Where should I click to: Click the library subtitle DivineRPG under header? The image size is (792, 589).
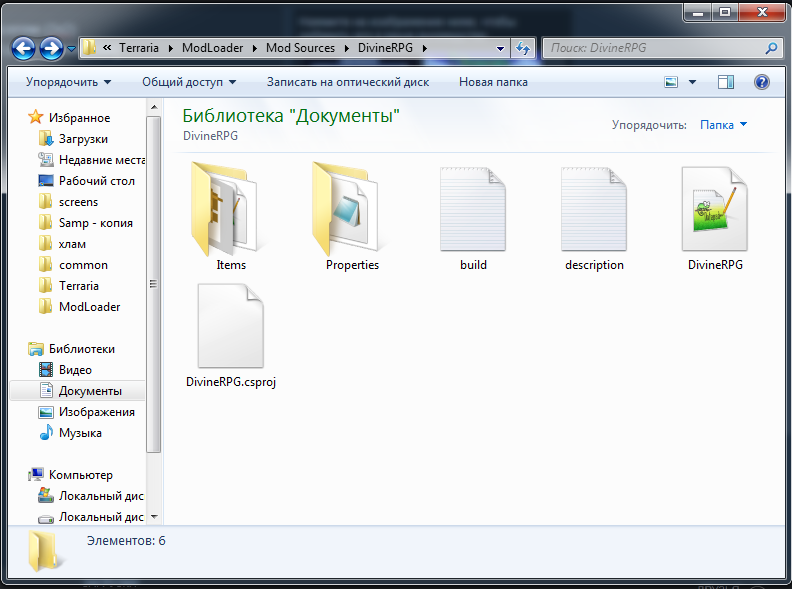(x=210, y=136)
